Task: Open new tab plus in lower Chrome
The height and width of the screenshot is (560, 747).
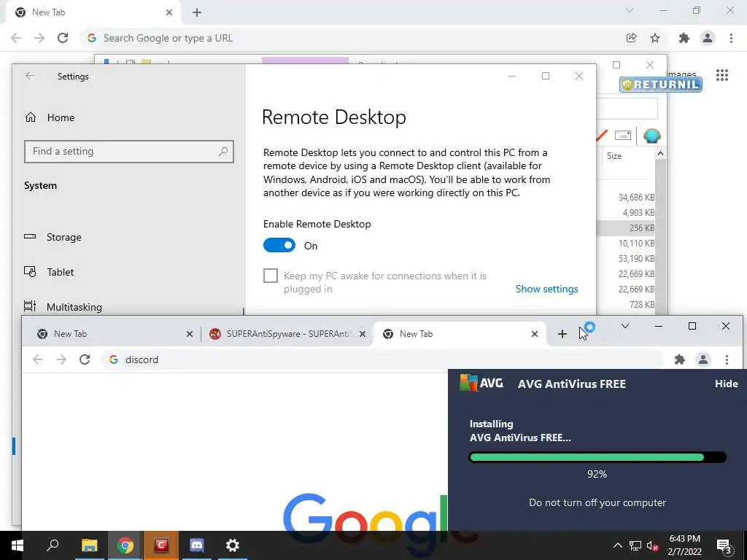Action: click(x=562, y=334)
